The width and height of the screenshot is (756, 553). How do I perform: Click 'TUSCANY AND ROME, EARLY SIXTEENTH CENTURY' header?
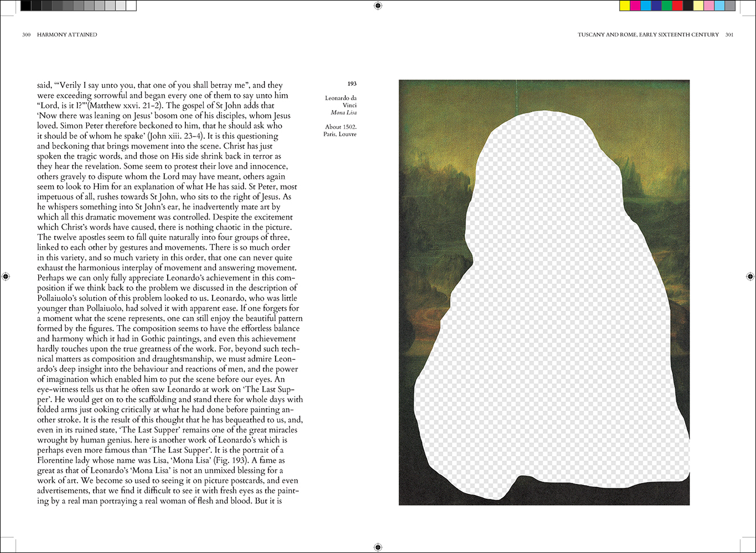tap(648, 34)
